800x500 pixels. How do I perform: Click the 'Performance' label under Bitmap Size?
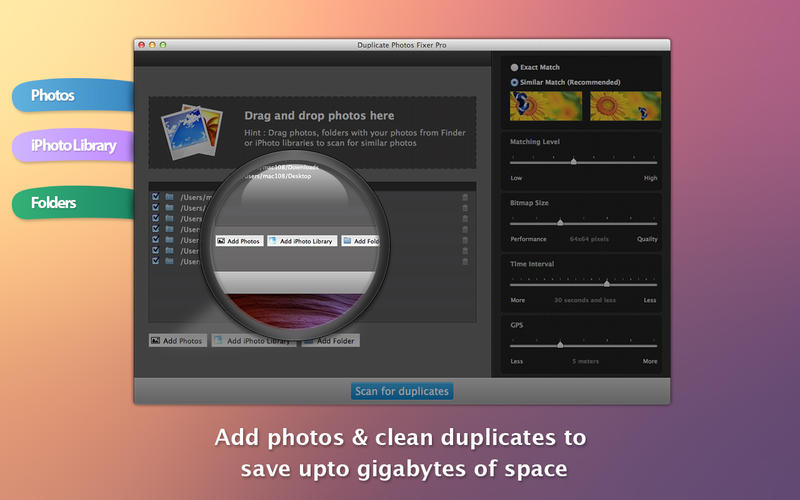(x=528, y=239)
